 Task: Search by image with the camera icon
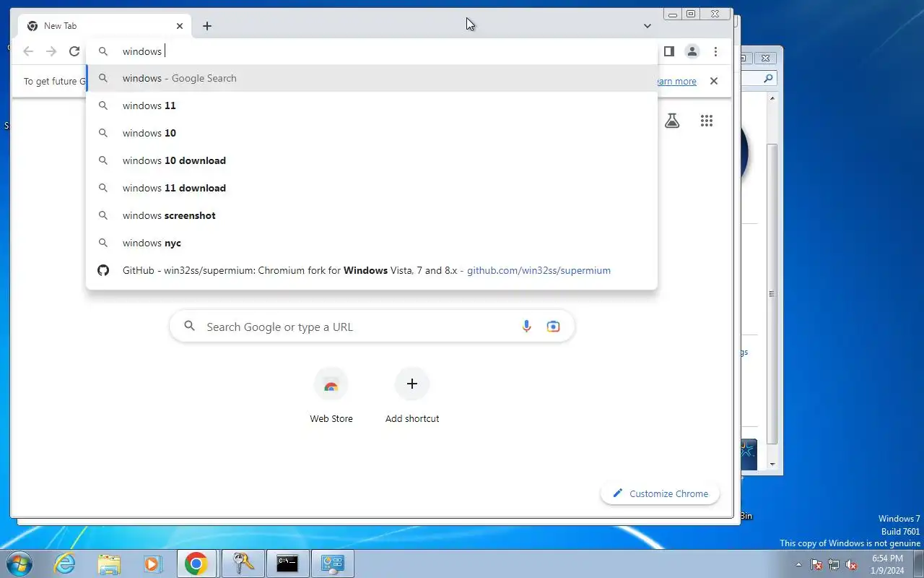point(553,327)
